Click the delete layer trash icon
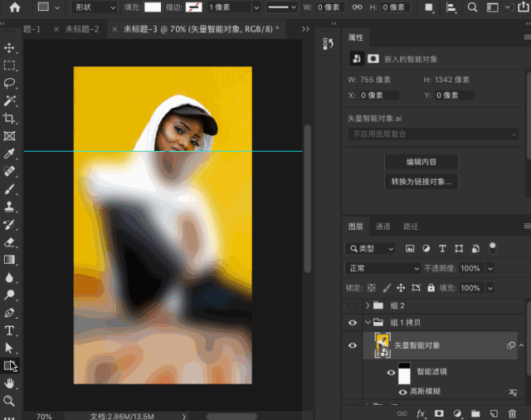 pos(512,413)
